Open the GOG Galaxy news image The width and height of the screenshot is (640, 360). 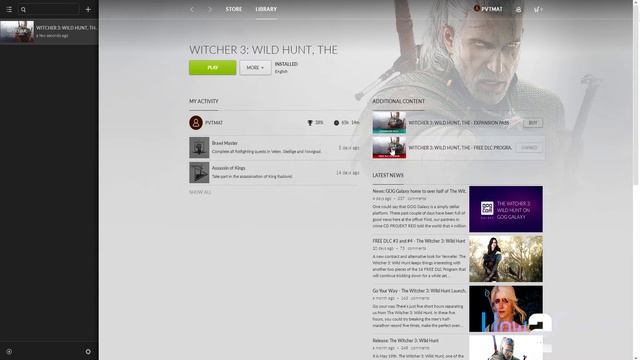pos(506,209)
